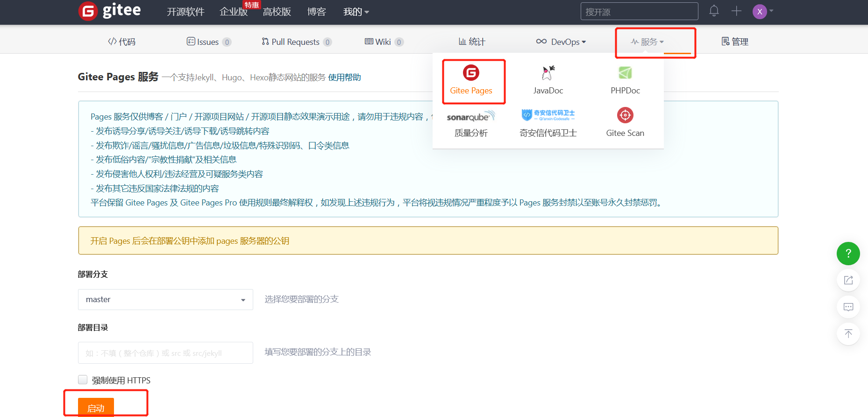Open the notifications bell
The image size is (868, 417).
[x=714, y=11]
